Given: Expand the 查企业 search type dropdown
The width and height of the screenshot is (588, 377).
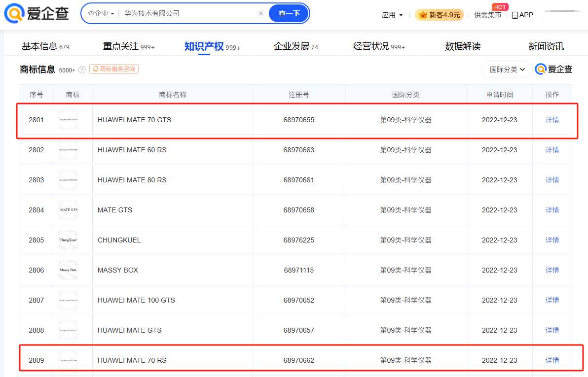Looking at the screenshot, I should click(x=101, y=14).
